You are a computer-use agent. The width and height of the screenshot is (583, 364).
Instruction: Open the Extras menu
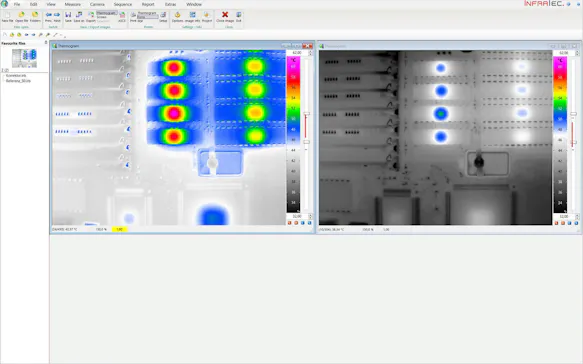171,4
